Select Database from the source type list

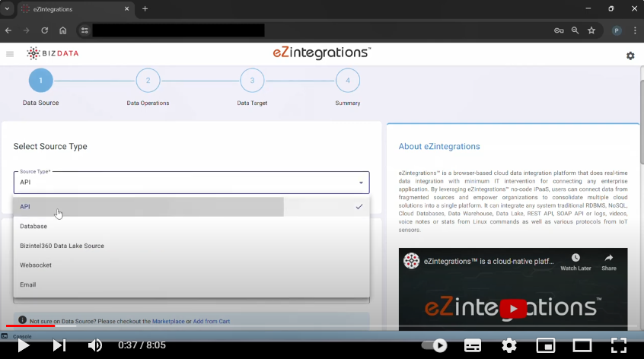[33, 226]
